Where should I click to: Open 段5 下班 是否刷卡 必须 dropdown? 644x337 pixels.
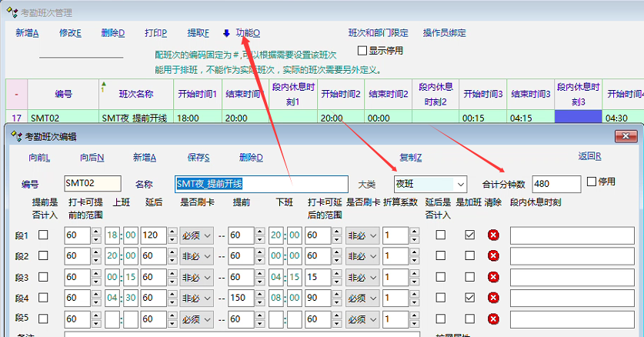362,319
